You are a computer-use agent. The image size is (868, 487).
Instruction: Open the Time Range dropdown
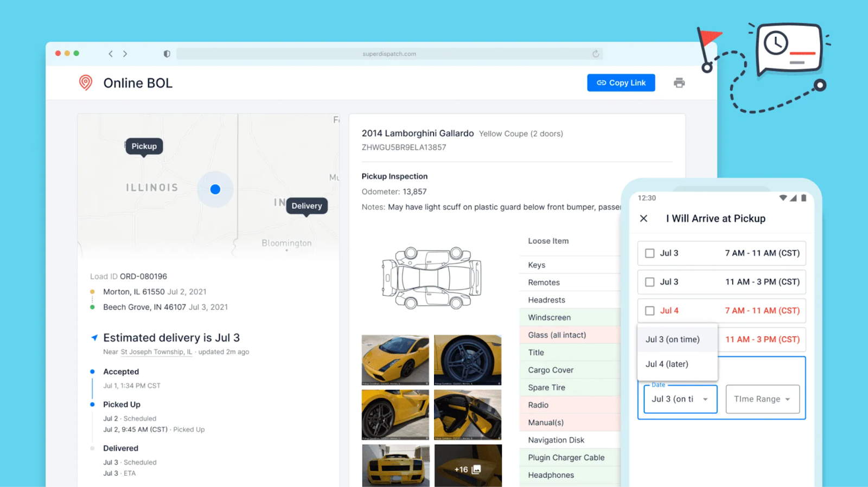tap(763, 399)
